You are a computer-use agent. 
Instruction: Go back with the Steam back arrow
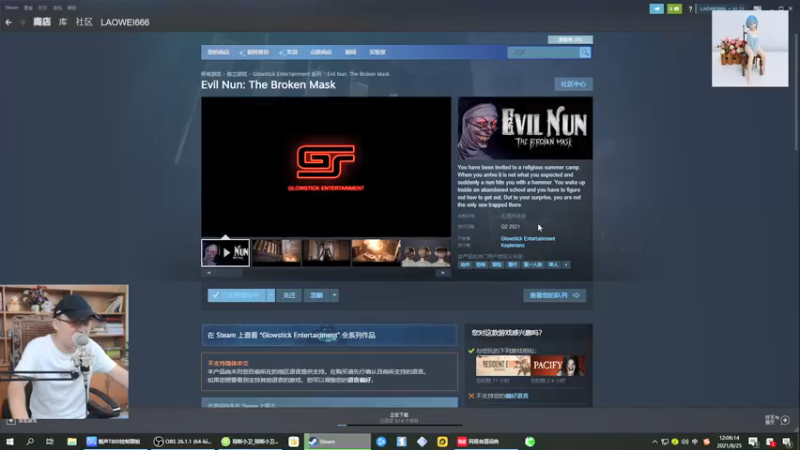[9, 22]
